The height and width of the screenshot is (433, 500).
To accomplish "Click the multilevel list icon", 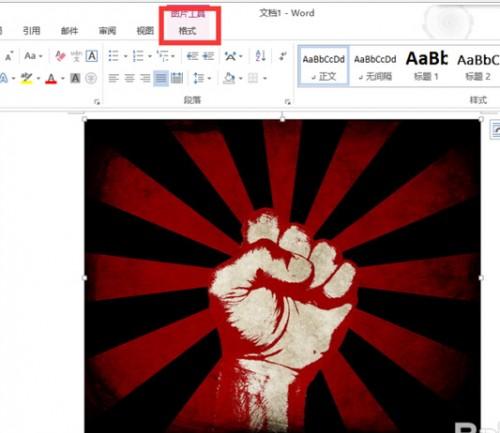I will pyautogui.click(x=163, y=56).
